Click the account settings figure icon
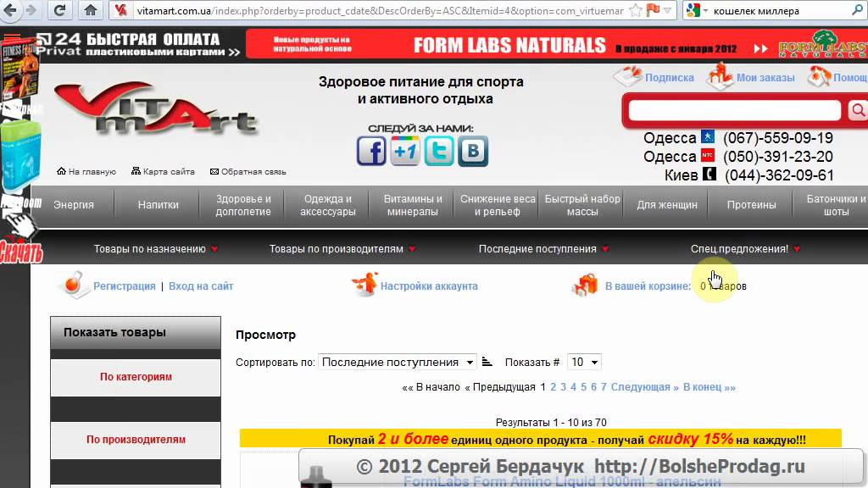The width and height of the screenshot is (868, 488). 364,285
